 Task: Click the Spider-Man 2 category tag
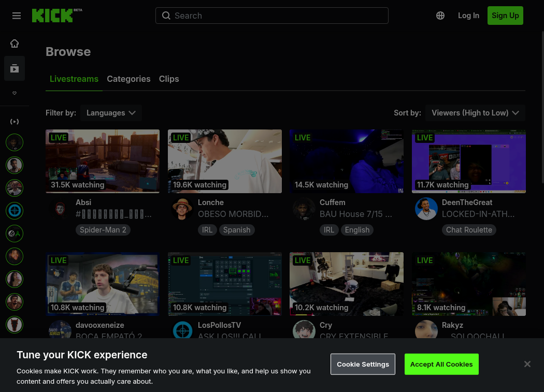pos(103,230)
